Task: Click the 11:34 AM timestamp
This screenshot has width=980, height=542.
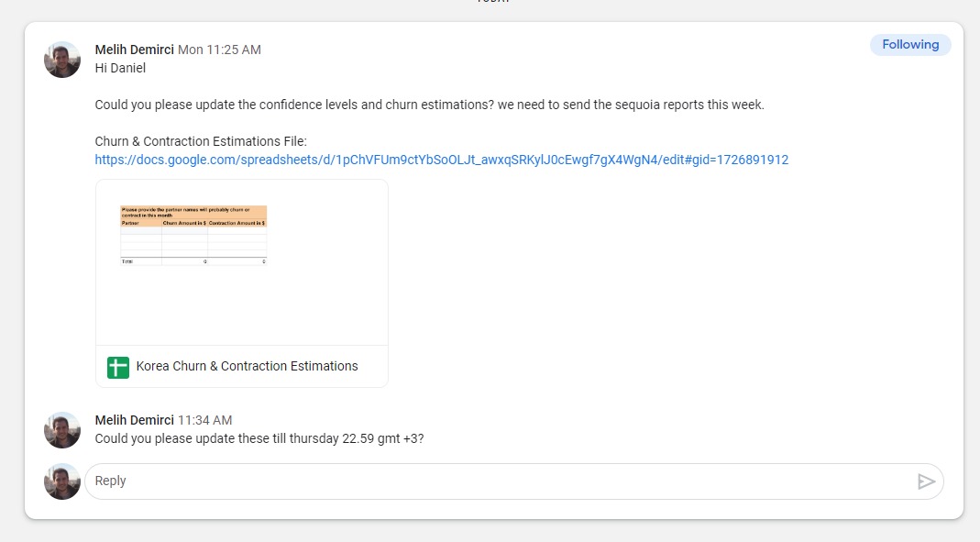Action: click(x=204, y=420)
